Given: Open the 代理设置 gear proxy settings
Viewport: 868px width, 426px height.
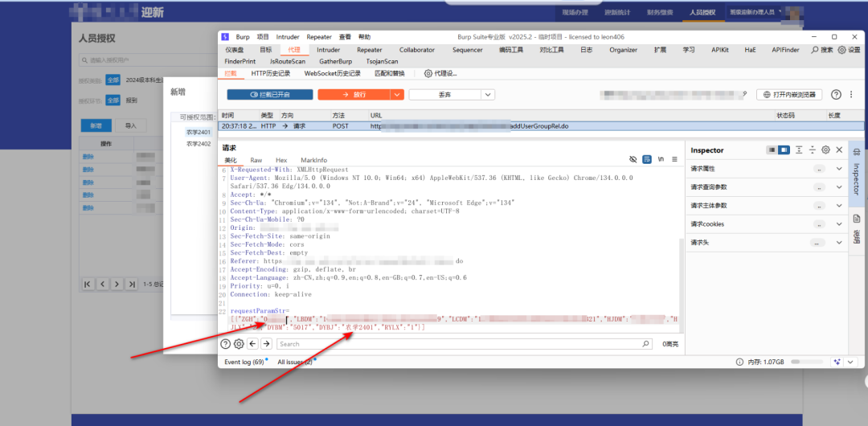Looking at the screenshot, I should (x=428, y=73).
